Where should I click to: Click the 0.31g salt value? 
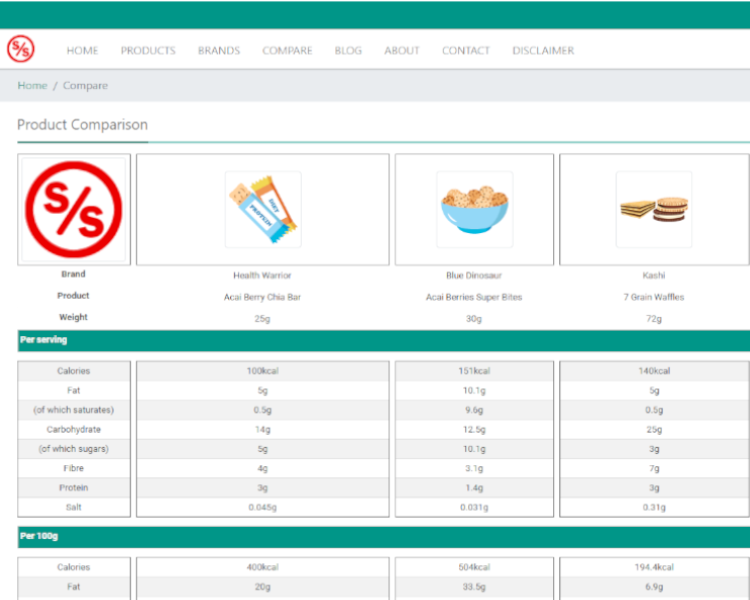tap(654, 507)
